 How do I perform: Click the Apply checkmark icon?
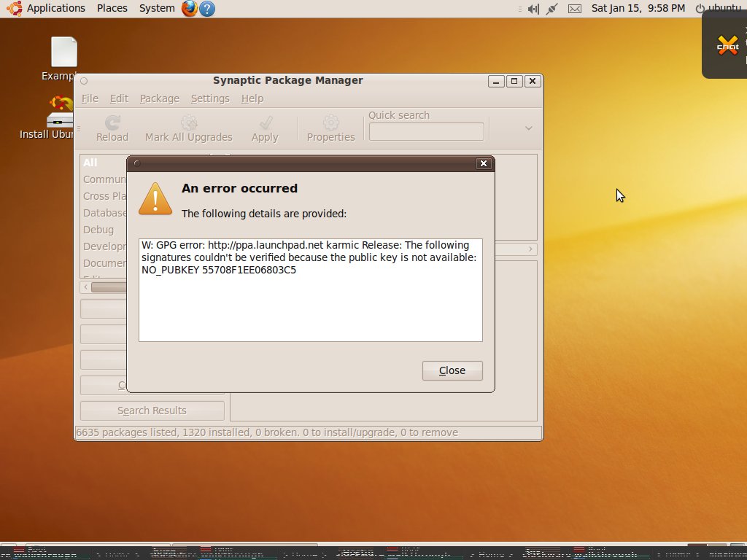coord(265,128)
